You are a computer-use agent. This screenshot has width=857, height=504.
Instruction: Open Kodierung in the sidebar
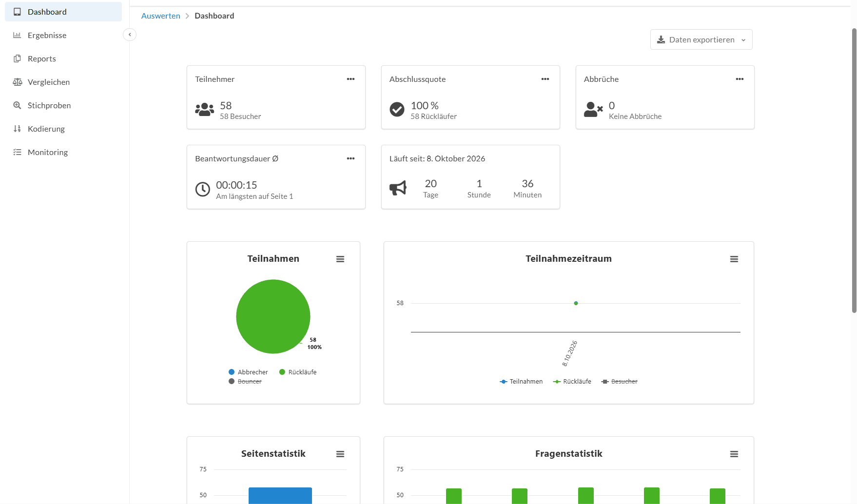pyautogui.click(x=63, y=129)
